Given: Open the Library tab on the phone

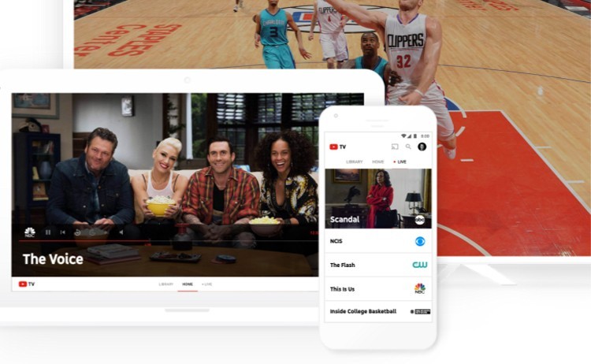Looking at the screenshot, I should (355, 162).
